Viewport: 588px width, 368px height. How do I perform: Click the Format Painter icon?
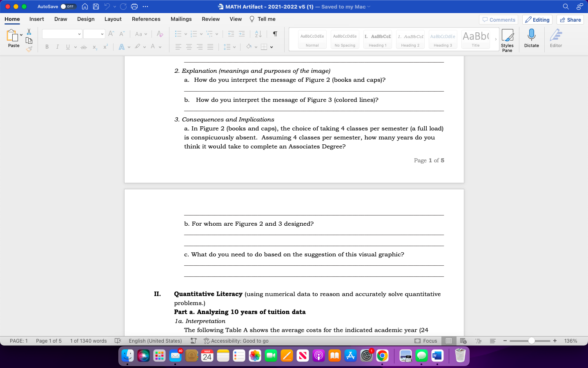click(x=29, y=49)
